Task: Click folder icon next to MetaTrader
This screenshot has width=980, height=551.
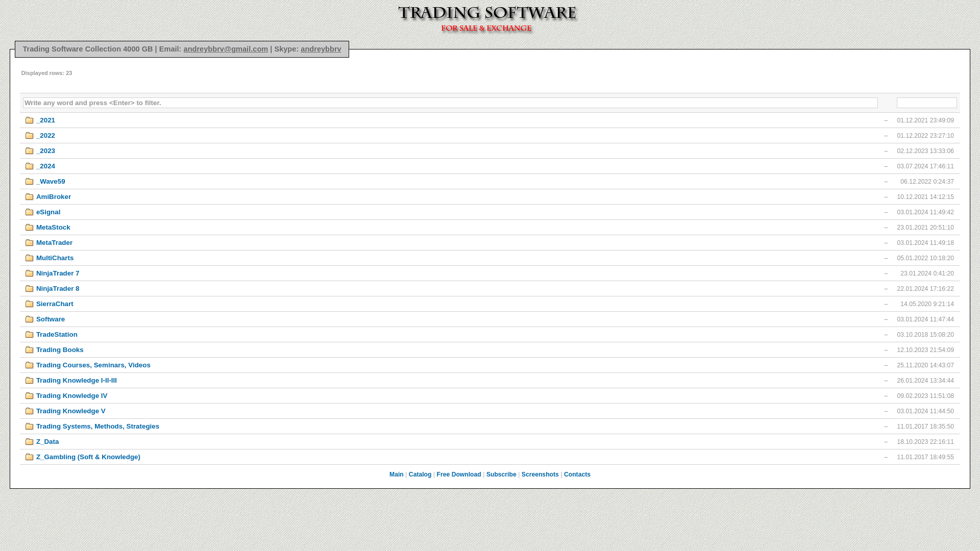Action: tap(29, 243)
